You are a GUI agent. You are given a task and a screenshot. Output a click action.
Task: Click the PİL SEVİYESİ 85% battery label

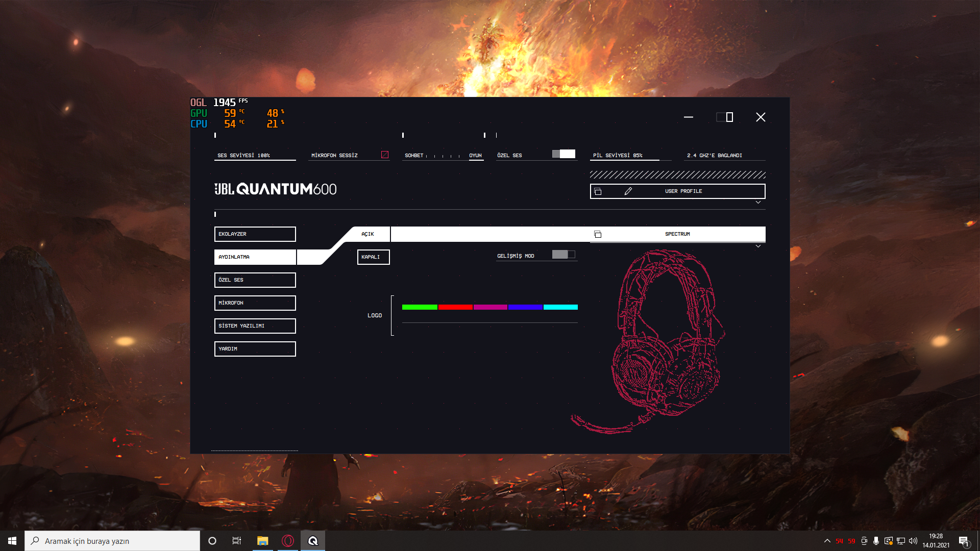[618, 156]
